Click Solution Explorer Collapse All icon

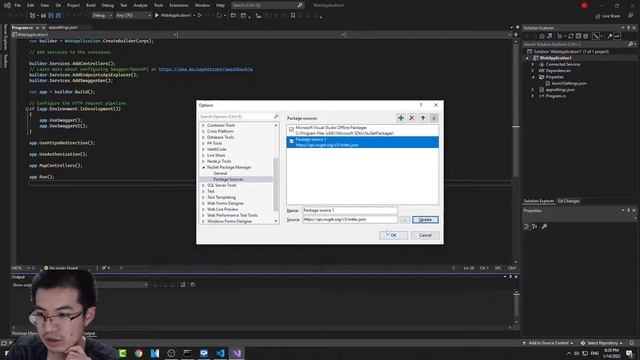[x=578, y=36]
